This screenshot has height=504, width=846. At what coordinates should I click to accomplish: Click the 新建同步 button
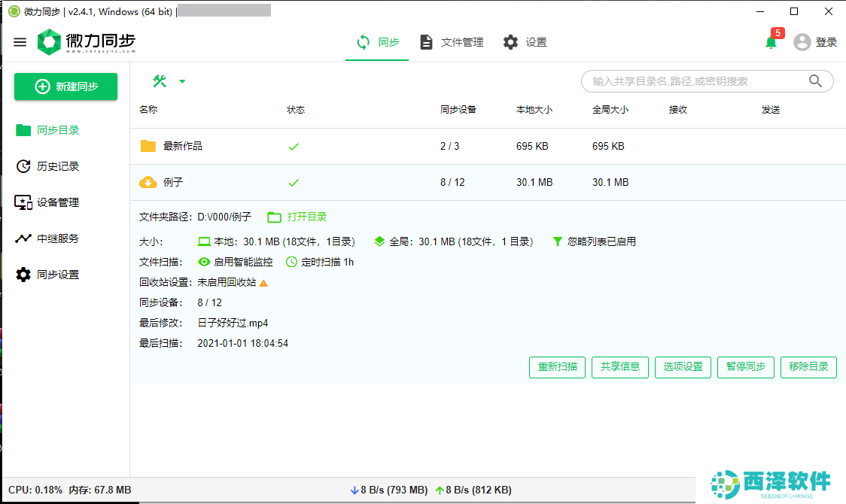tap(65, 87)
